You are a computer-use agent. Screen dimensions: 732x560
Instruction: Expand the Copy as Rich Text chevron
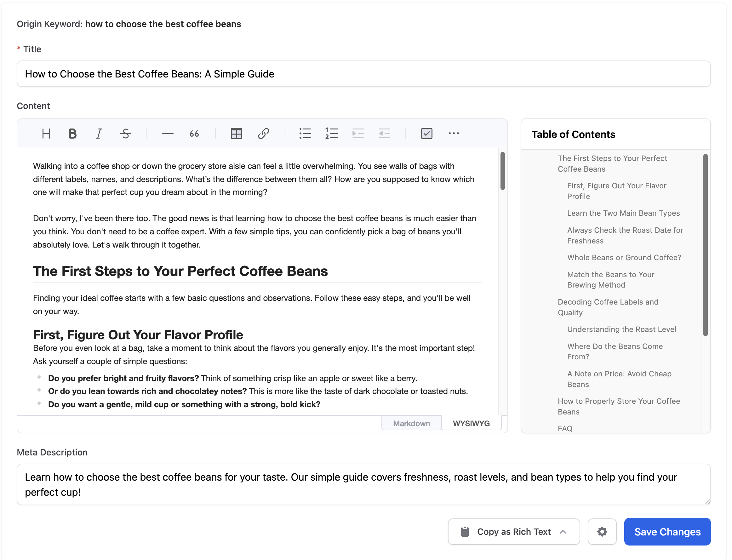click(563, 532)
